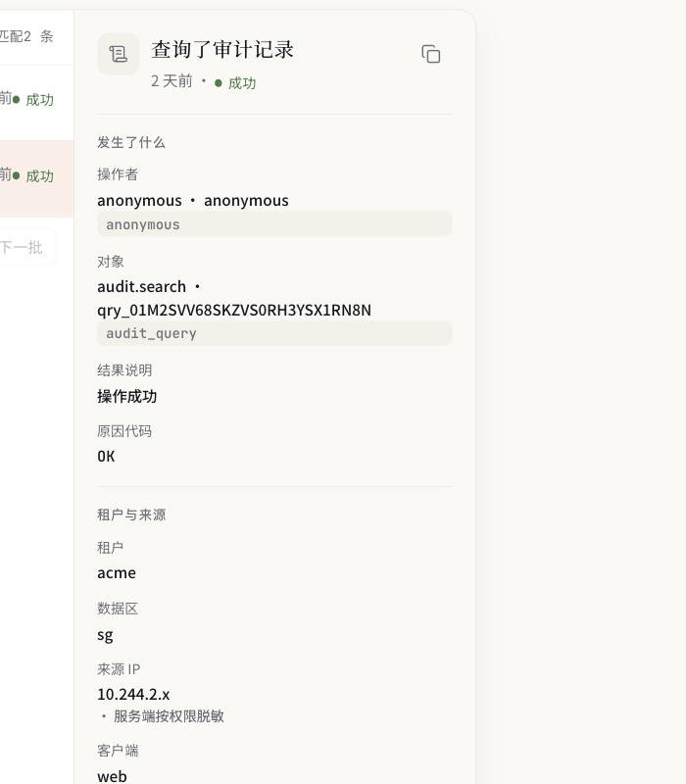This screenshot has width=686, height=784.
Task: Click the 下一批 button
Action: (27, 247)
